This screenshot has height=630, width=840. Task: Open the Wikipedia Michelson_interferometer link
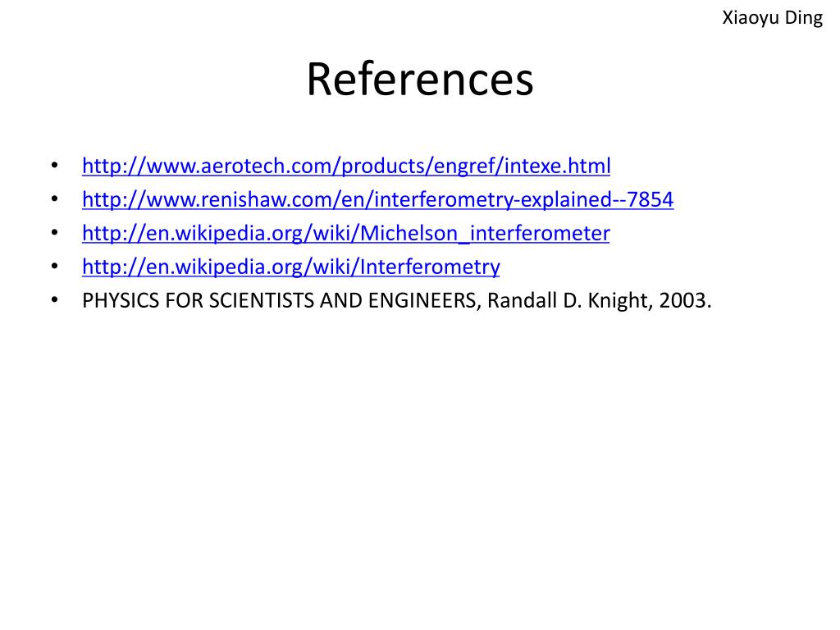tap(346, 234)
